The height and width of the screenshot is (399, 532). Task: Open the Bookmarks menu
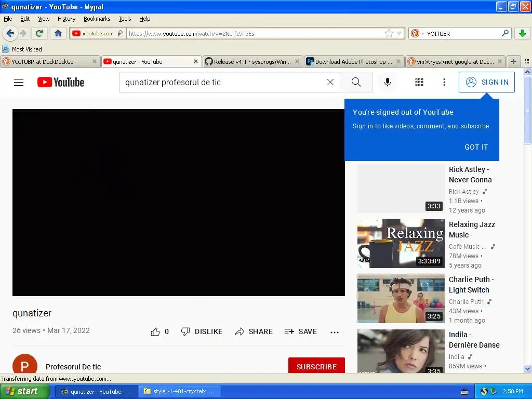click(97, 19)
